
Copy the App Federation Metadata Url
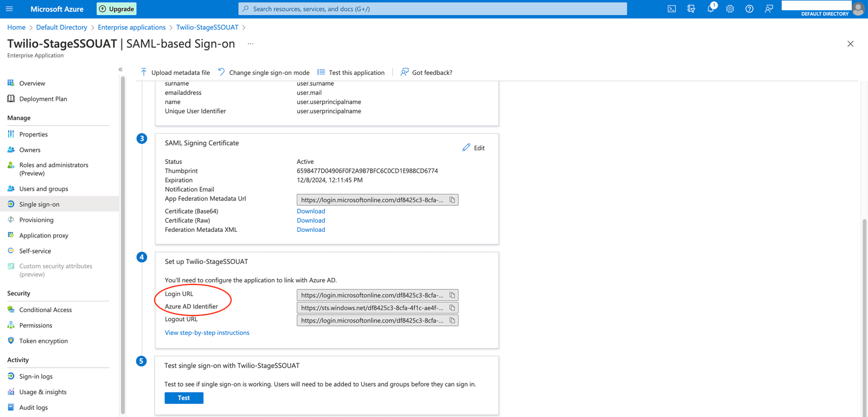click(x=452, y=200)
